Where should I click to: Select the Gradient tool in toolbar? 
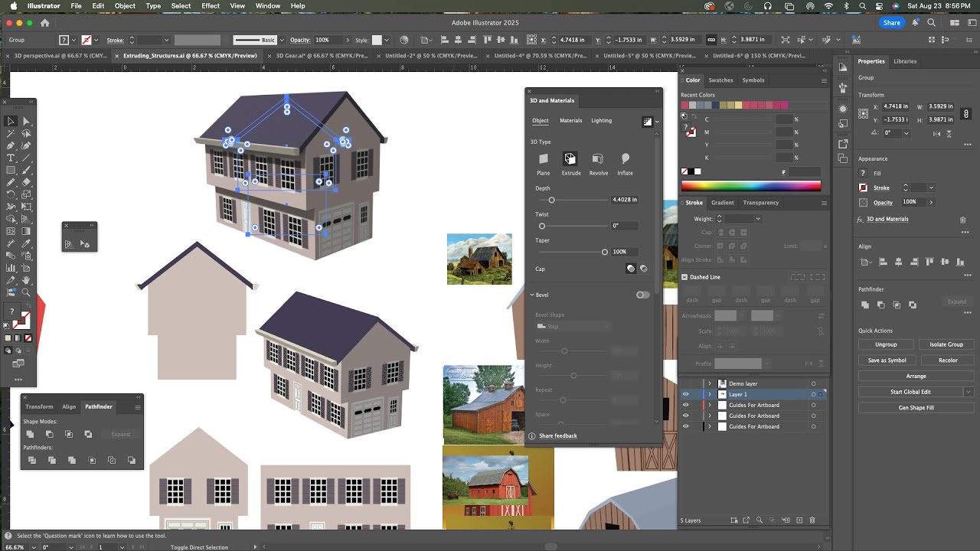[x=26, y=231]
